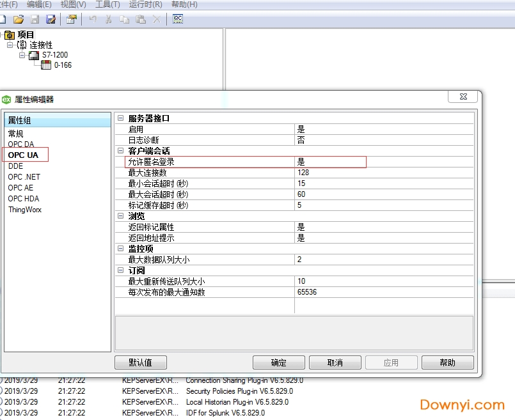Open the Properties toolbar icon

pyautogui.click(x=71, y=19)
